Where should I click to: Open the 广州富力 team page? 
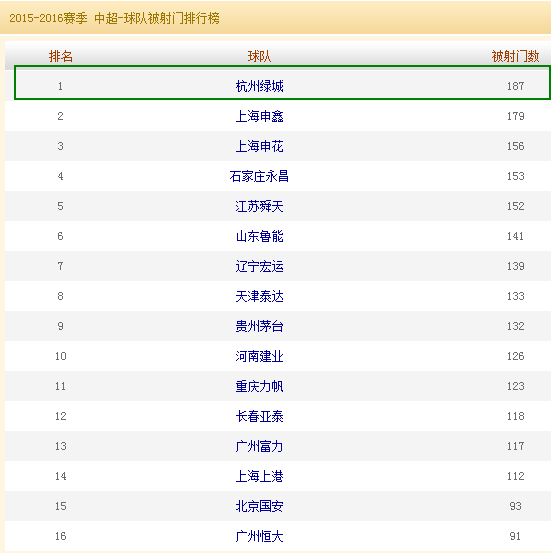coord(259,446)
